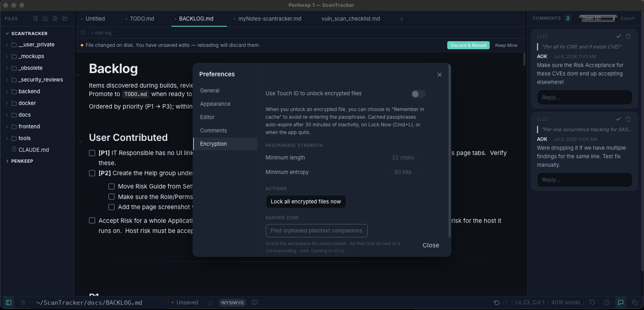Open the history clock icon
This screenshot has height=310, width=644.
click(606, 302)
